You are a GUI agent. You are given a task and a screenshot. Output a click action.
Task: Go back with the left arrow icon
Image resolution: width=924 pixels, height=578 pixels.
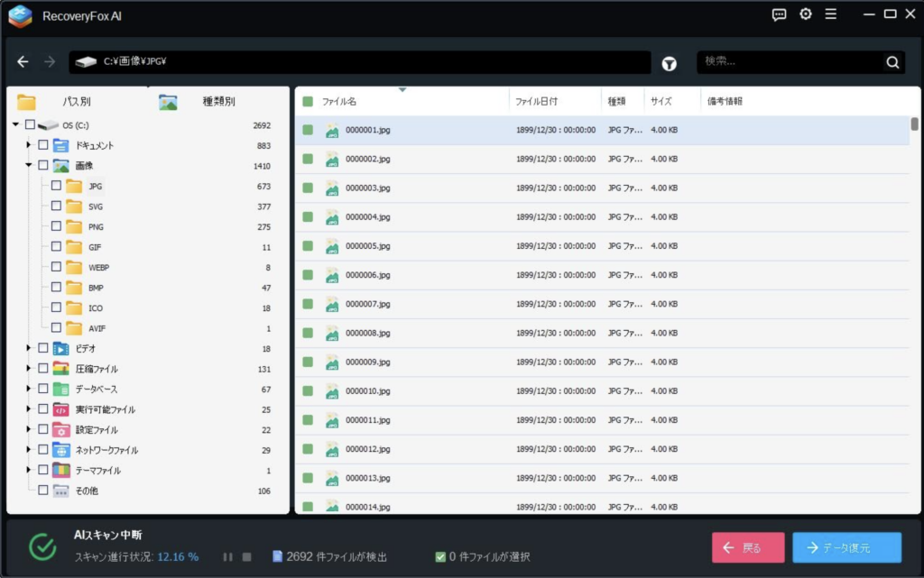coord(23,62)
